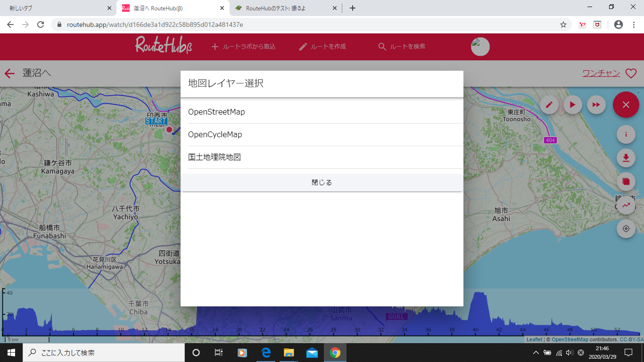Open Cortana circle on the taskbar
This screenshot has height=362, width=644.
click(196, 353)
